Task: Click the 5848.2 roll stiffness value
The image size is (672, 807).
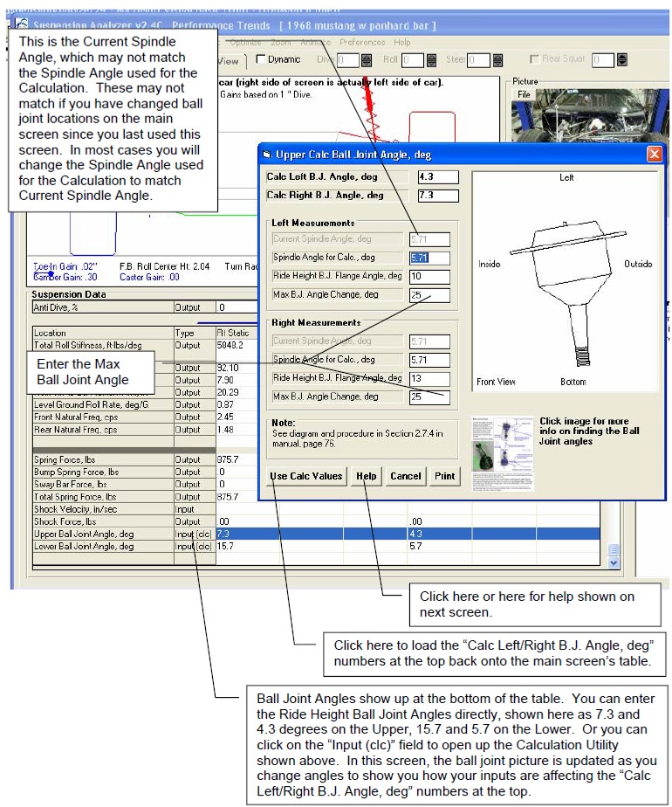Action: pyautogui.click(x=230, y=345)
